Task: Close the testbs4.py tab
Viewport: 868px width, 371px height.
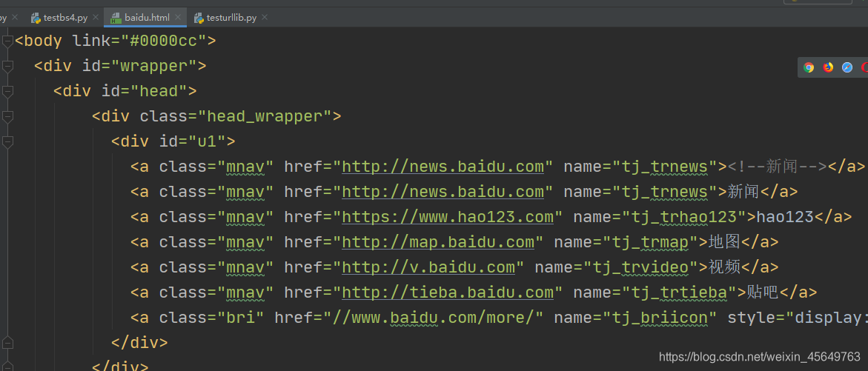Action: click(96, 18)
